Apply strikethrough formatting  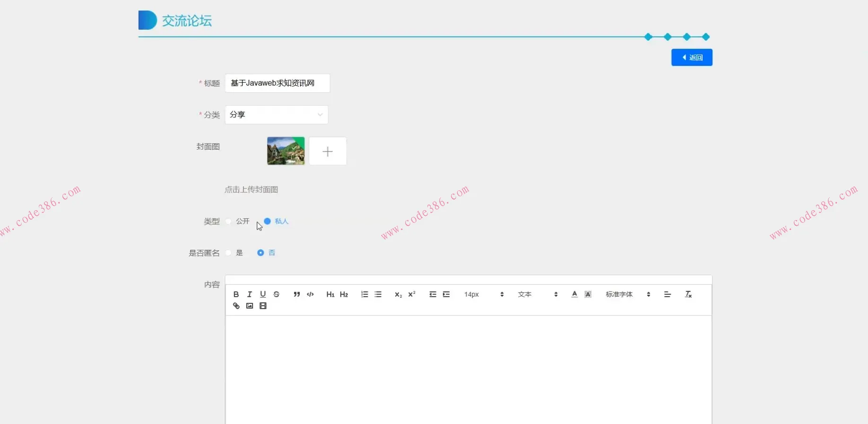(277, 294)
